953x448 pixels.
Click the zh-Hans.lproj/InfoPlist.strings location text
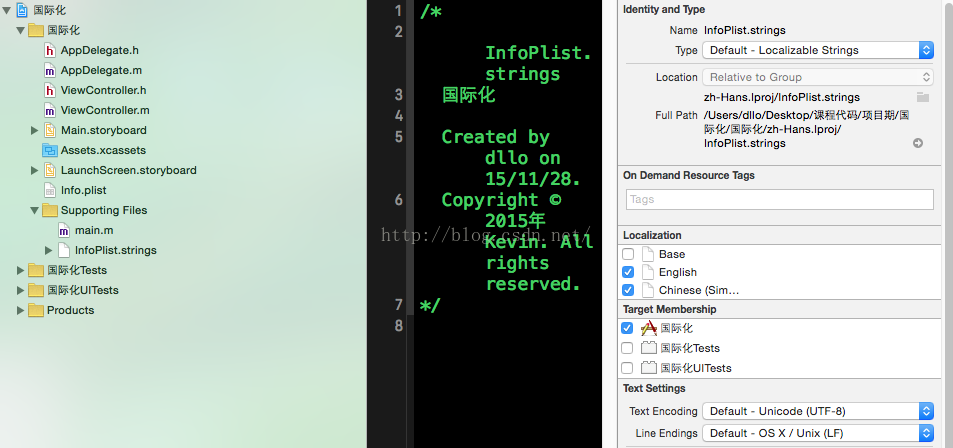(782, 97)
